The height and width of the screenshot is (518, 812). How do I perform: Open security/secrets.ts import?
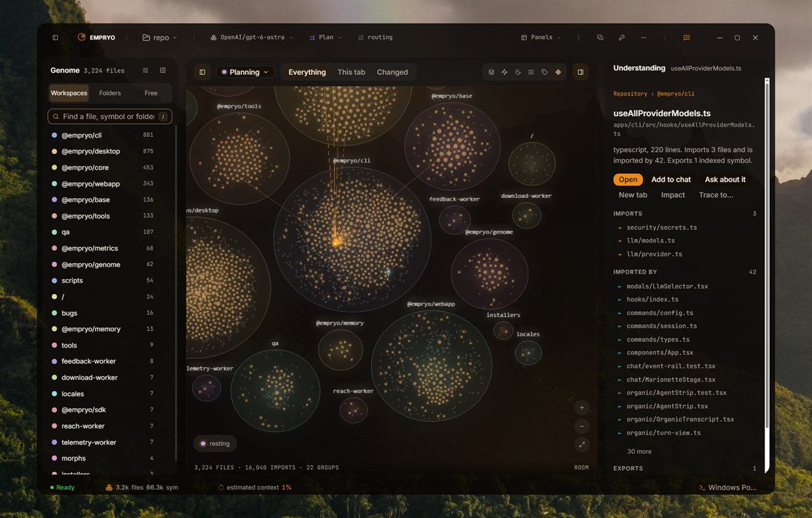click(x=661, y=228)
